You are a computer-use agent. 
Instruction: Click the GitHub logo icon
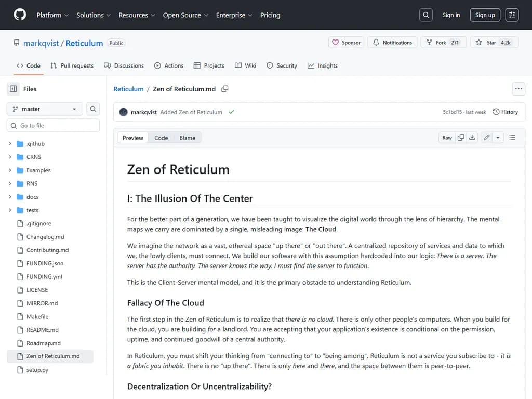point(20,15)
